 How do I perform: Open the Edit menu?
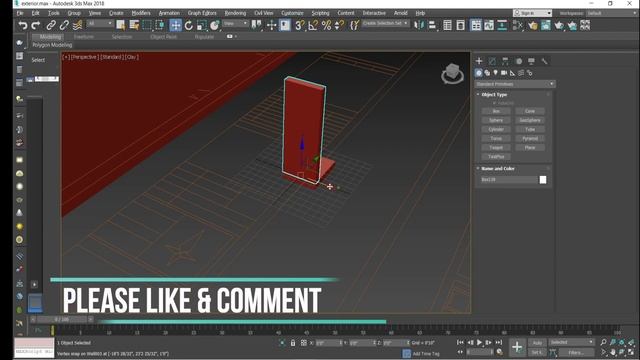click(36, 13)
